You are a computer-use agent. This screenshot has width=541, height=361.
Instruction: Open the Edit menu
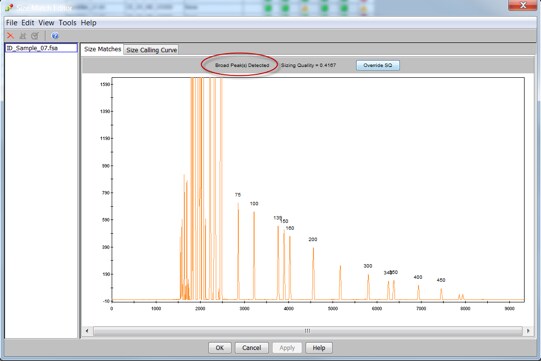28,23
